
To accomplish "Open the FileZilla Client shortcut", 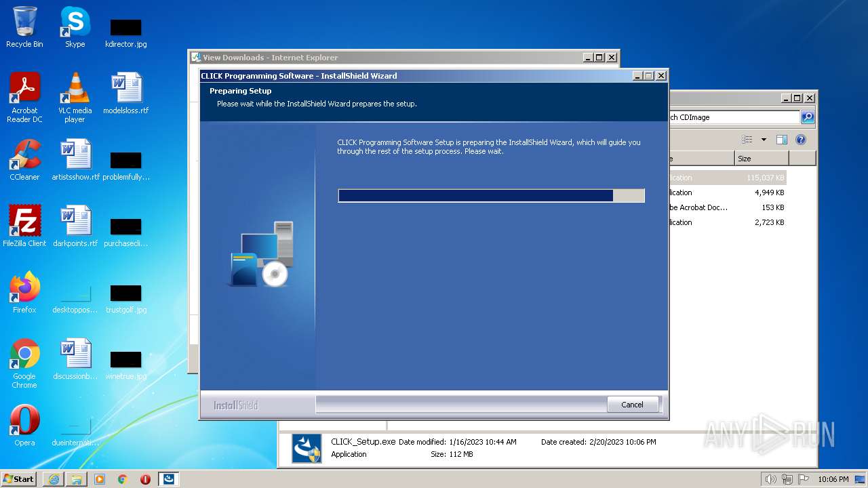I will [x=24, y=226].
